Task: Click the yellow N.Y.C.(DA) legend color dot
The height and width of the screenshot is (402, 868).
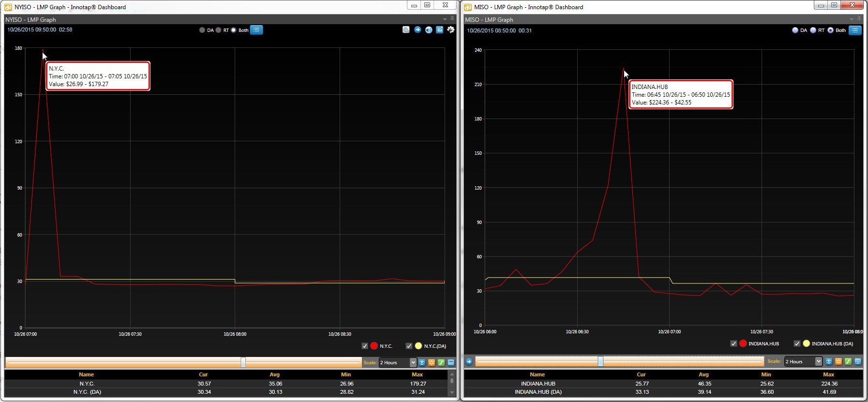Action: coord(419,346)
